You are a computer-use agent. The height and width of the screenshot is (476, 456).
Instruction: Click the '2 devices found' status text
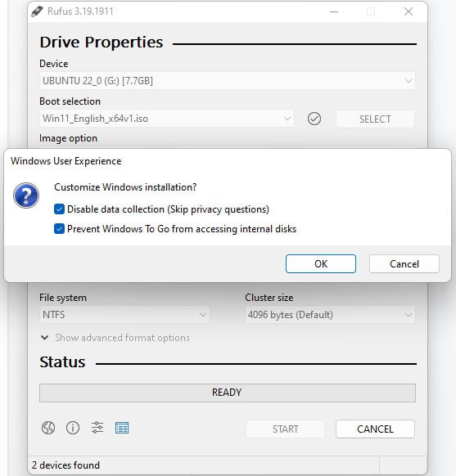click(66, 465)
